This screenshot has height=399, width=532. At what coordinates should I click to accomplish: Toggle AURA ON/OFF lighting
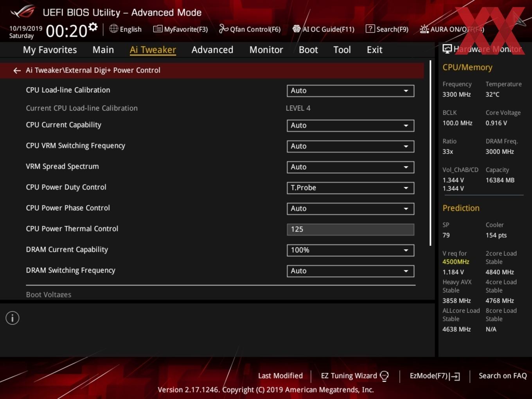pyautogui.click(x=452, y=29)
